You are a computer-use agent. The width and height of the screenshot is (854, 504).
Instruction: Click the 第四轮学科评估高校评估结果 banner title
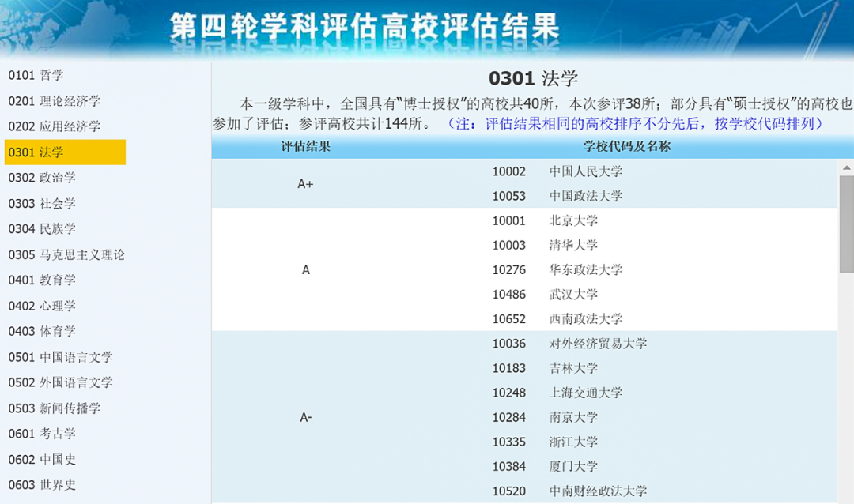click(x=365, y=26)
